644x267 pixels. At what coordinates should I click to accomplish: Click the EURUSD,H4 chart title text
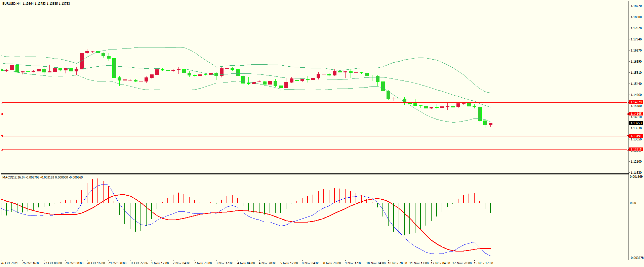(11, 4)
